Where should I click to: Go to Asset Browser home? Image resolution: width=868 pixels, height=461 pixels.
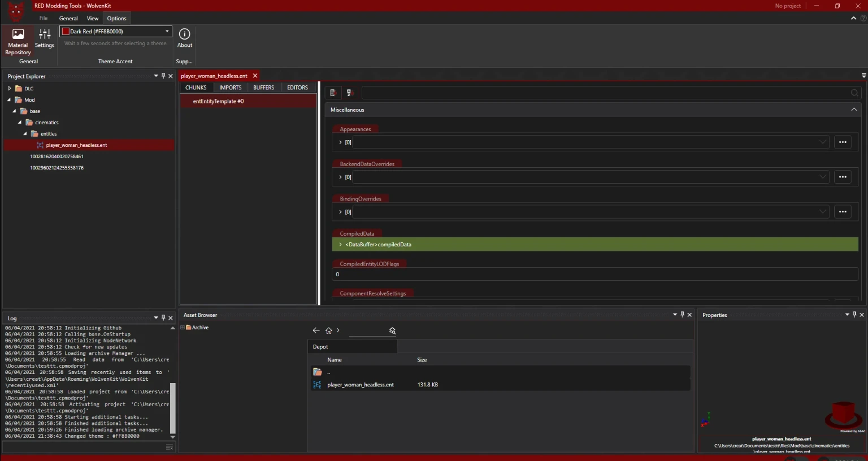tap(328, 330)
